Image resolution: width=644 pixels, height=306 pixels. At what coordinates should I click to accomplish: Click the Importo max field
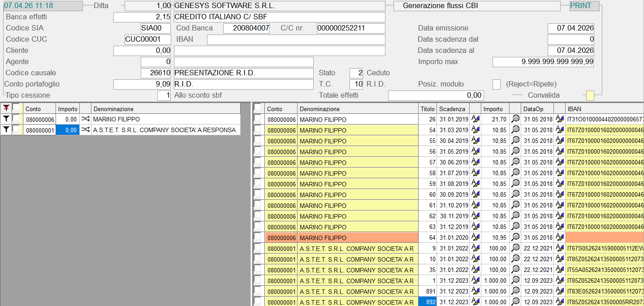[x=543, y=62]
